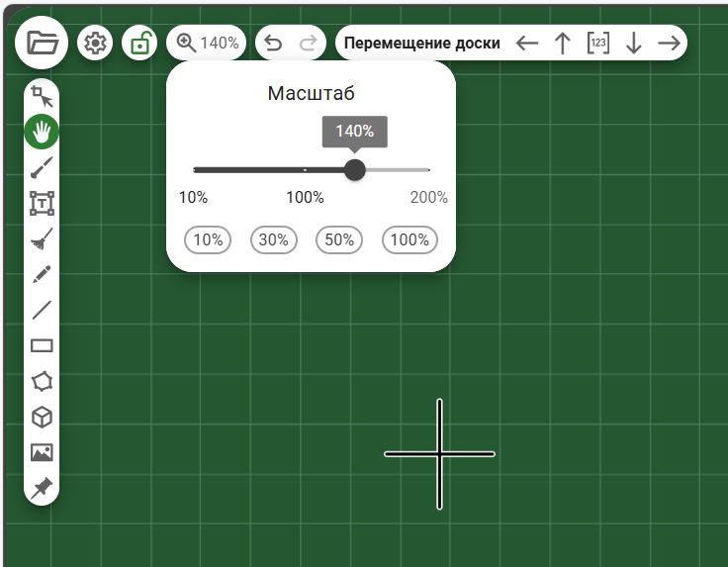
Task: Open the settings gear
Action: 95,44
